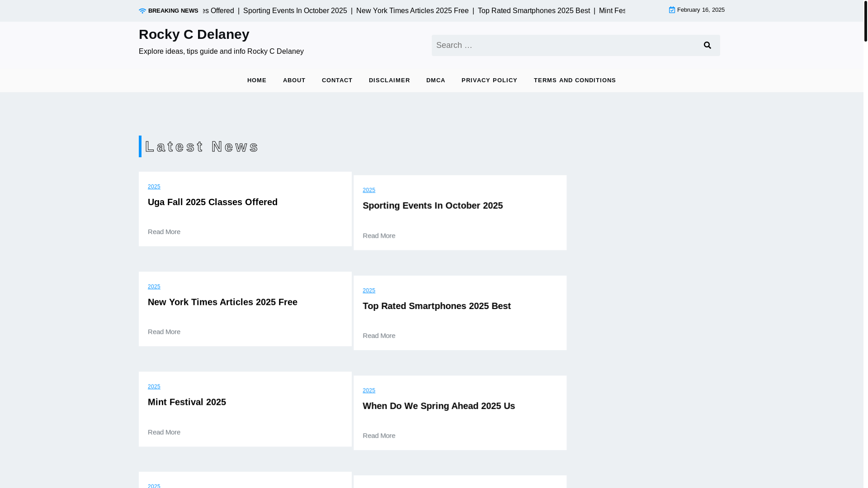Open the Terms and Conditions menu item

(x=575, y=80)
